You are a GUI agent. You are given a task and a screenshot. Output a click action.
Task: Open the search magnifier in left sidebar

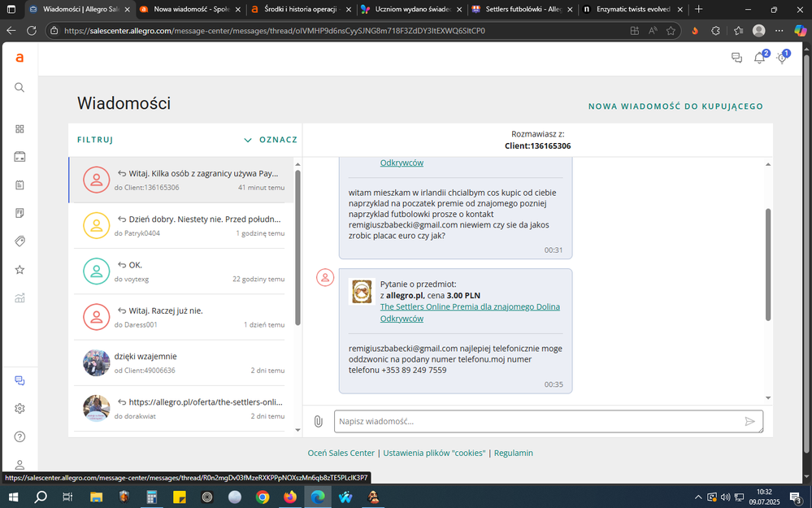tap(20, 88)
